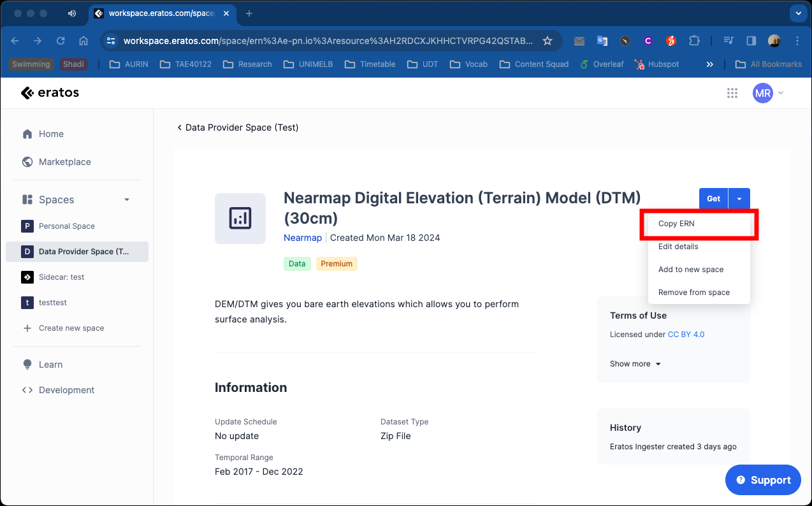The image size is (812, 506).
Task: Click the blue Get button
Action: point(713,199)
